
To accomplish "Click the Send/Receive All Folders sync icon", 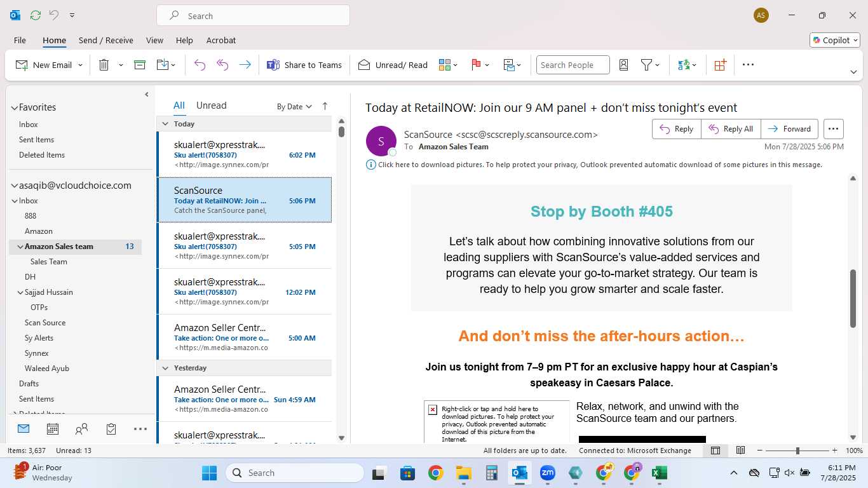I will [x=35, y=15].
